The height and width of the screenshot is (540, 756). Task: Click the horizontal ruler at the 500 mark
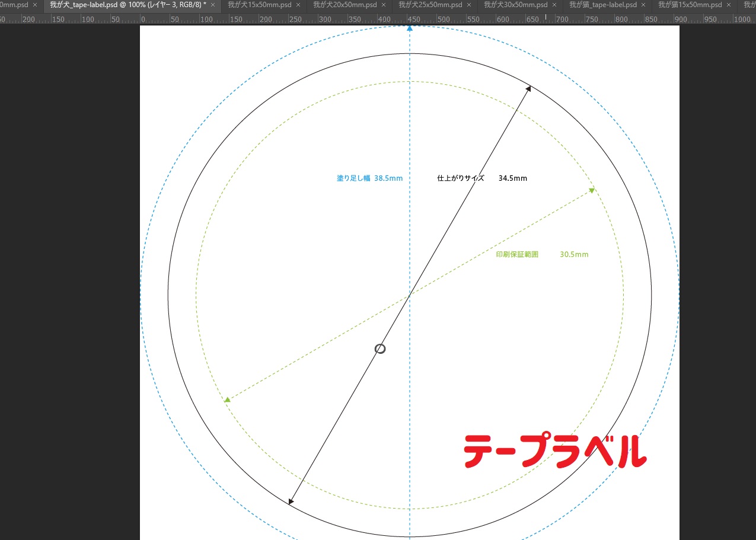tap(443, 19)
